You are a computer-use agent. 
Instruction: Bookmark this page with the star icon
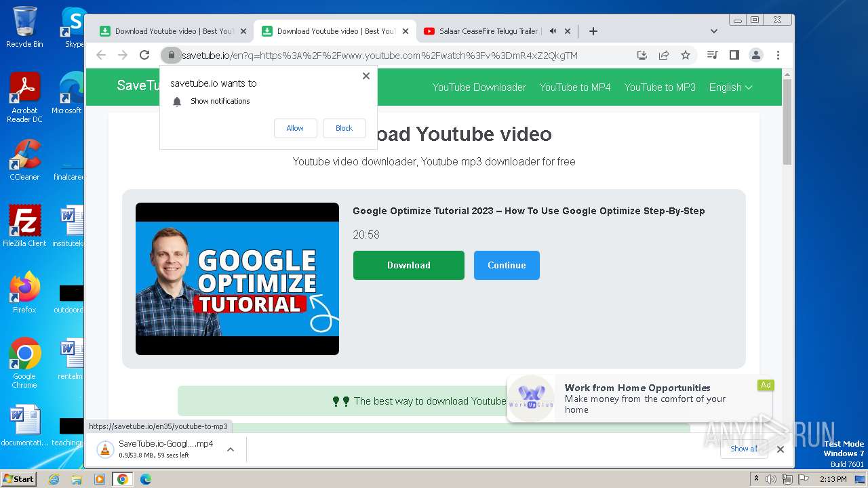pos(686,55)
